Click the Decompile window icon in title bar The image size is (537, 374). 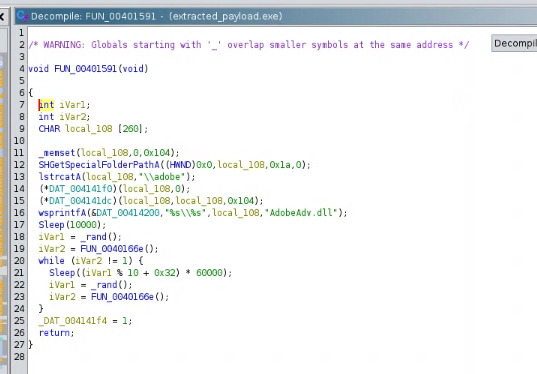pyautogui.click(x=22, y=16)
